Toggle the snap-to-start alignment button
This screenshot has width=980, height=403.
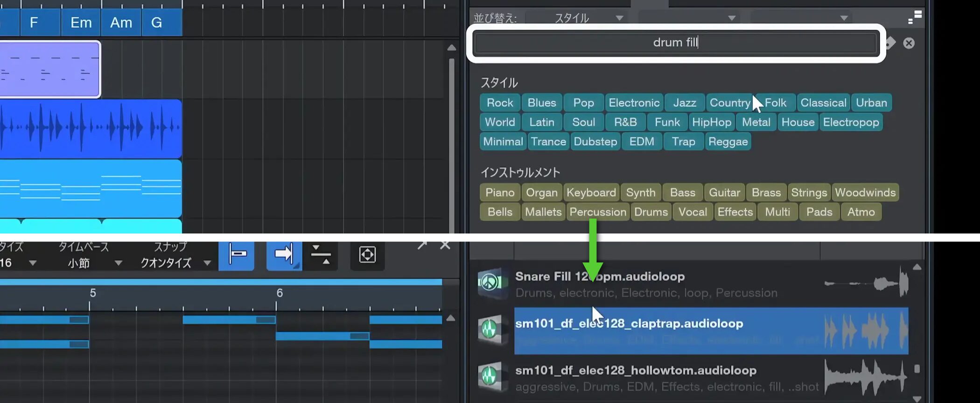click(237, 255)
